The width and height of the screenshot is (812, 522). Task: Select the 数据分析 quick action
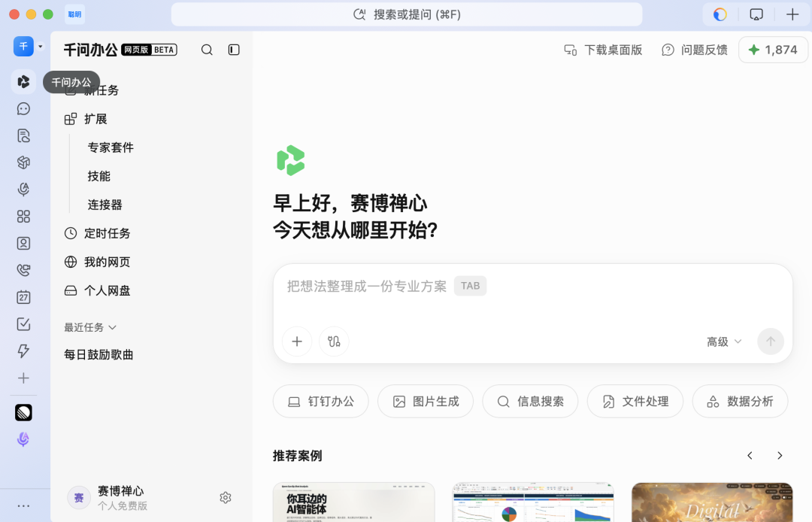740,402
